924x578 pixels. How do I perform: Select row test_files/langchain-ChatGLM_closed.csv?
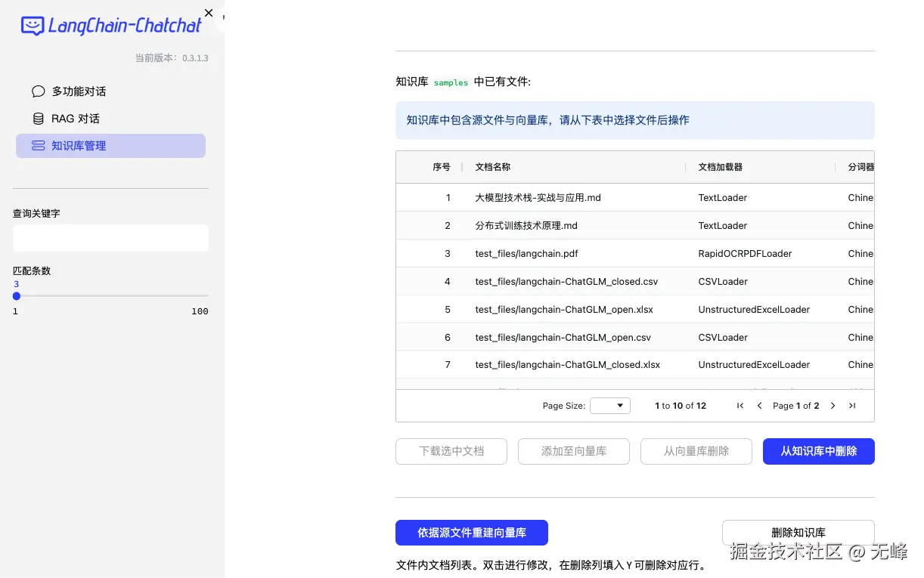click(x=635, y=282)
